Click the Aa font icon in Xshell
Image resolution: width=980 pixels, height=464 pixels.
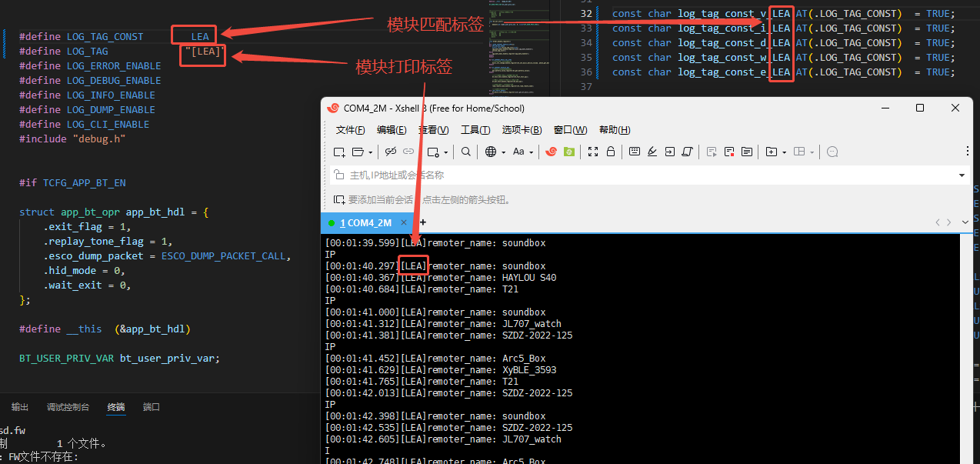(518, 152)
